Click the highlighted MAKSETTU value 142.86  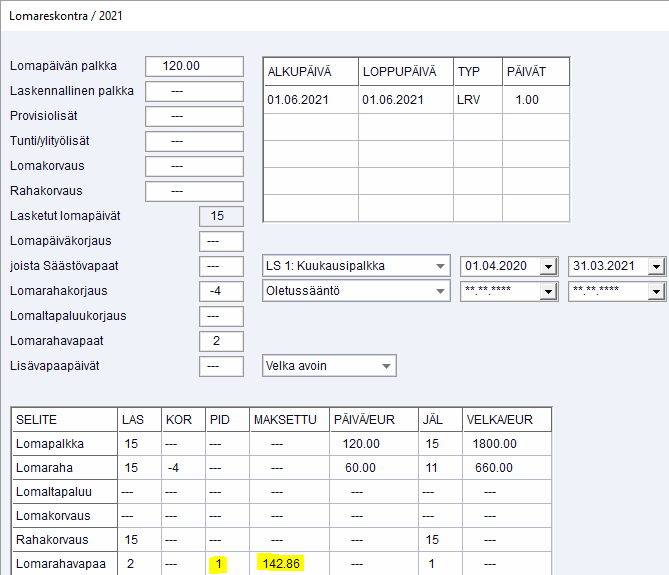click(280, 563)
